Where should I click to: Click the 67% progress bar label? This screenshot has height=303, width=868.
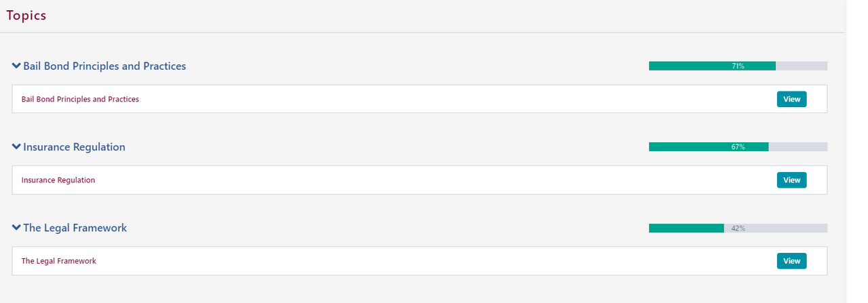pyautogui.click(x=738, y=147)
